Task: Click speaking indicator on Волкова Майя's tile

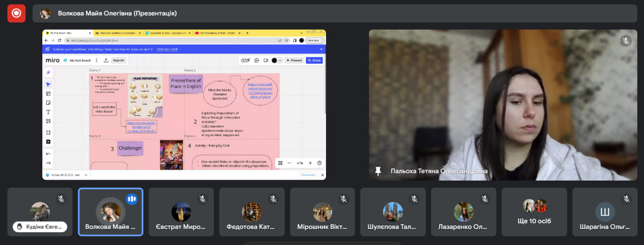Action: pyautogui.click(x=132, y=199)
